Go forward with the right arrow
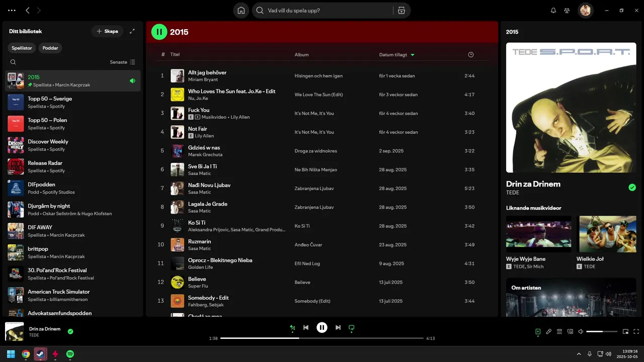644x362 pixels. (39, 10)
